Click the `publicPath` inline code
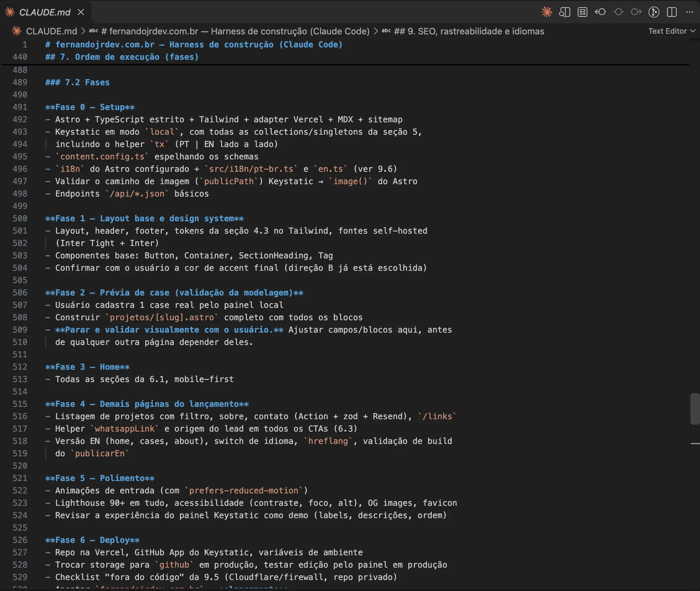The image size is (700, 591). click(229, 181)
